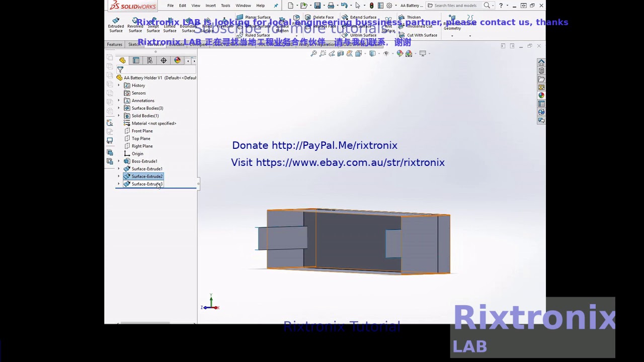Image resolution: width=644 pixels, height=362 pixels.
Task: Click the Edit Appearance color ball icon
Action: click(x=399, y=53)
